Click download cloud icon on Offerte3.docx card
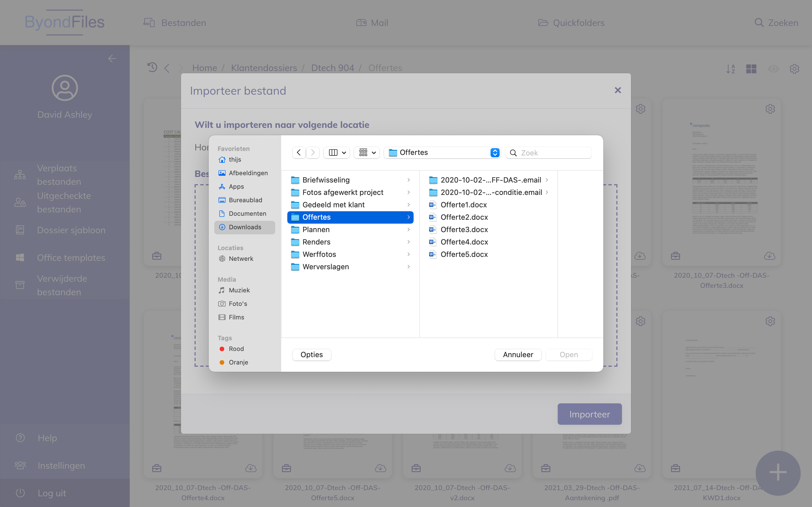 click(x=769, y=256)
